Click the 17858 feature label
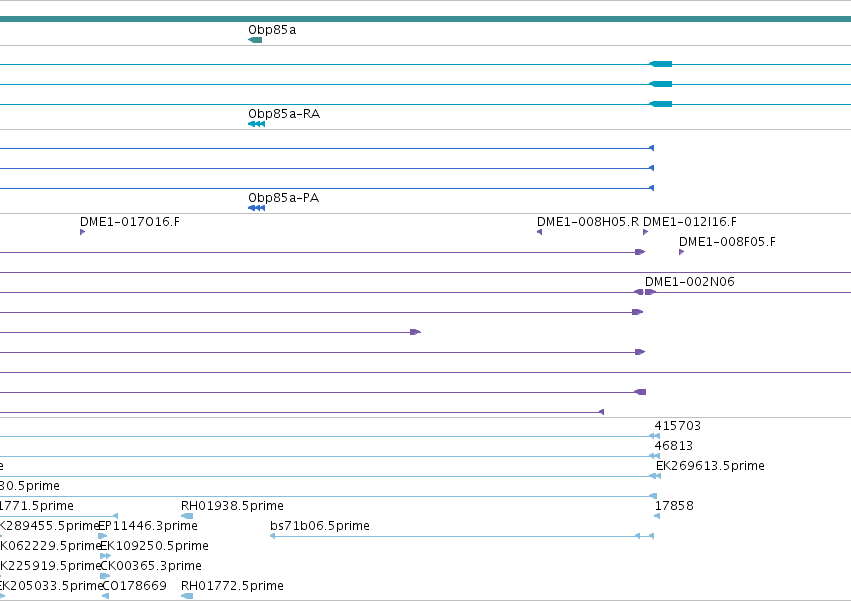 coord(674,506)
